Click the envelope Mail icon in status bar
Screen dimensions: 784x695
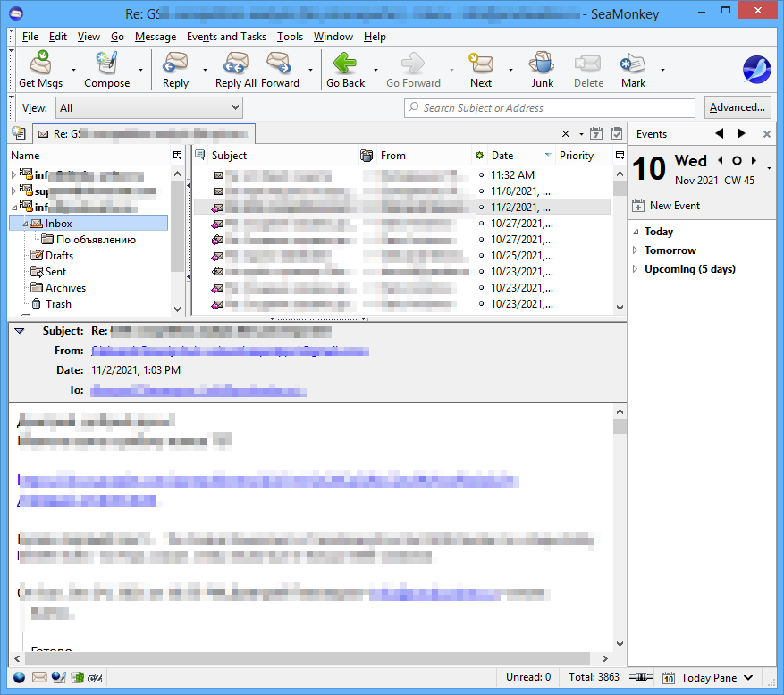click(x=39, y=677)
